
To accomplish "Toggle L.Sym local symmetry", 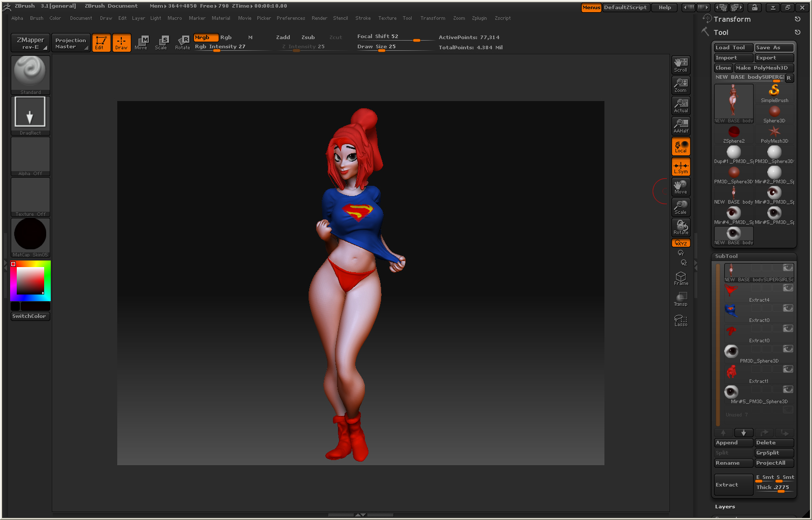I will tap(681, 167).
